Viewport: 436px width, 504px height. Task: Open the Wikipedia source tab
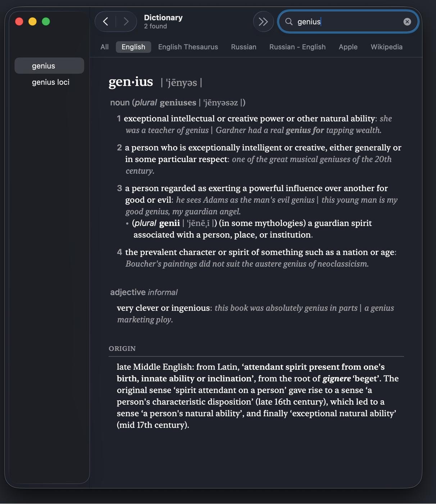(386, 47)
